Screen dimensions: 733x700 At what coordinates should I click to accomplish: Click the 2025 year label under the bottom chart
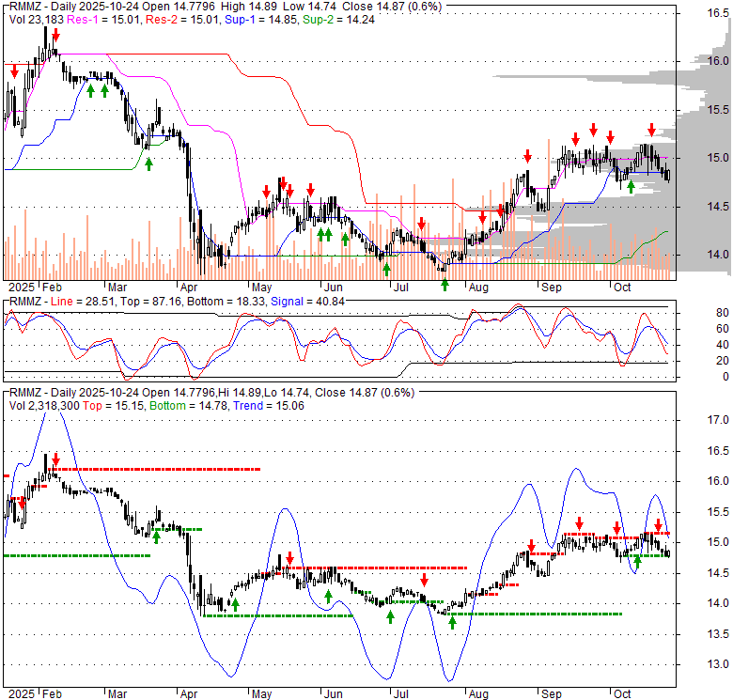[x=21, y=694]
